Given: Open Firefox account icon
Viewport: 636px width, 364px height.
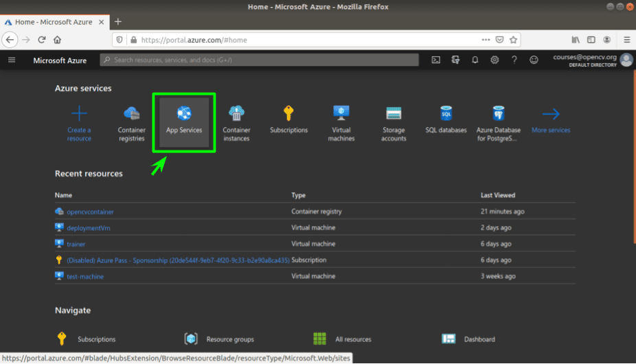Looking at the screenshot, I should click(x=606, y=40).
